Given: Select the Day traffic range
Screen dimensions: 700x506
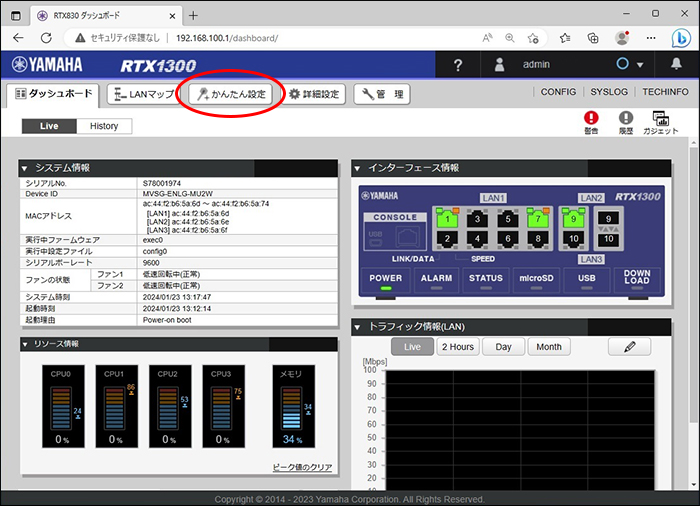Looking at the screenshot, I should tap(503, 347).
